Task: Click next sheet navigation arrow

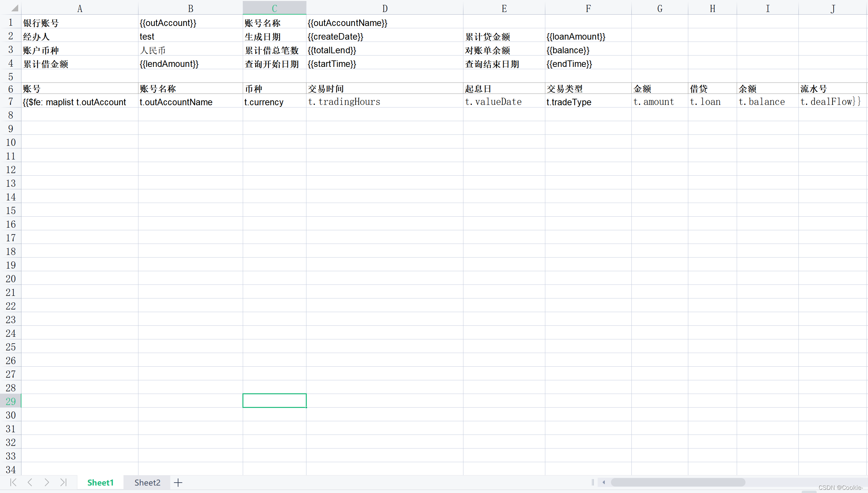Action: click(x=47, y=482)
